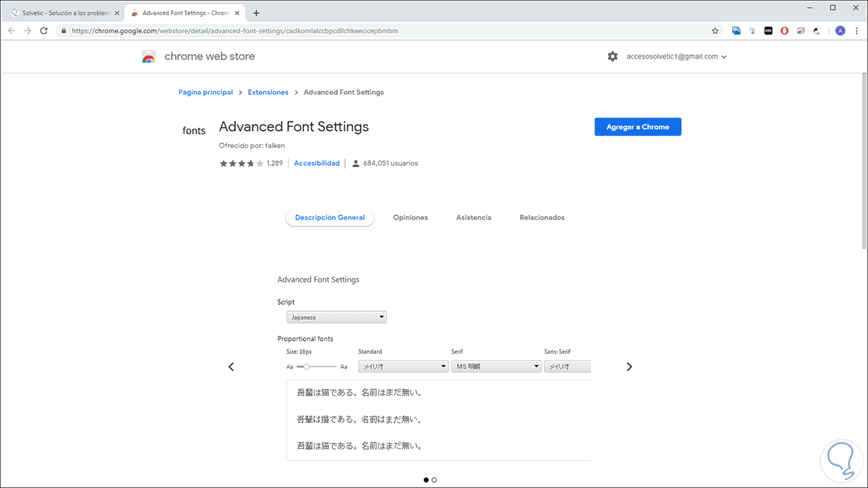Click the Proportional fonts label

[305, 339]
